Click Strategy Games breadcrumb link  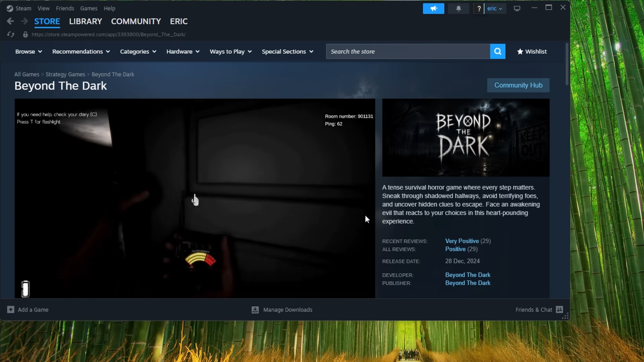[65, 74]
